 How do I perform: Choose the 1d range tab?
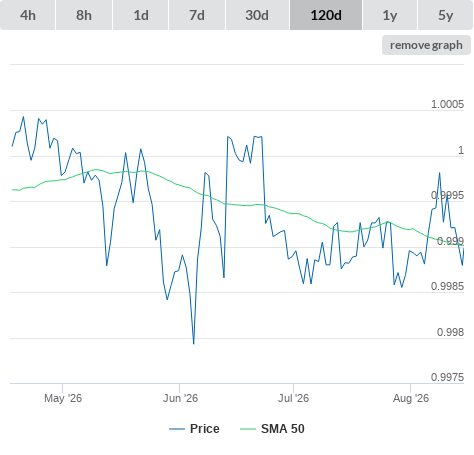tap(141, 15)
